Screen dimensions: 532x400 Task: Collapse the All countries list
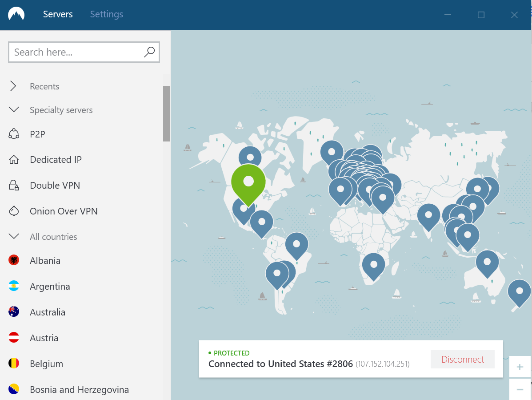click(14, 236)
